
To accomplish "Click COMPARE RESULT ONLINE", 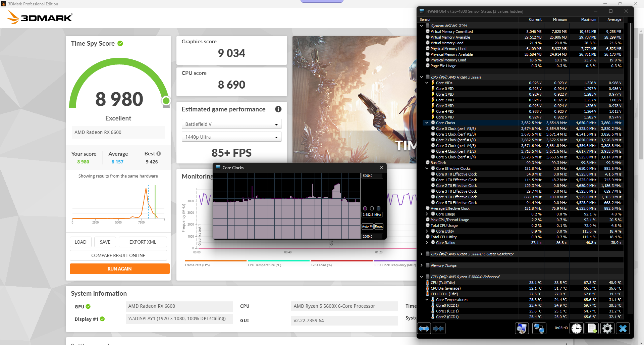I will pos(118,255).
